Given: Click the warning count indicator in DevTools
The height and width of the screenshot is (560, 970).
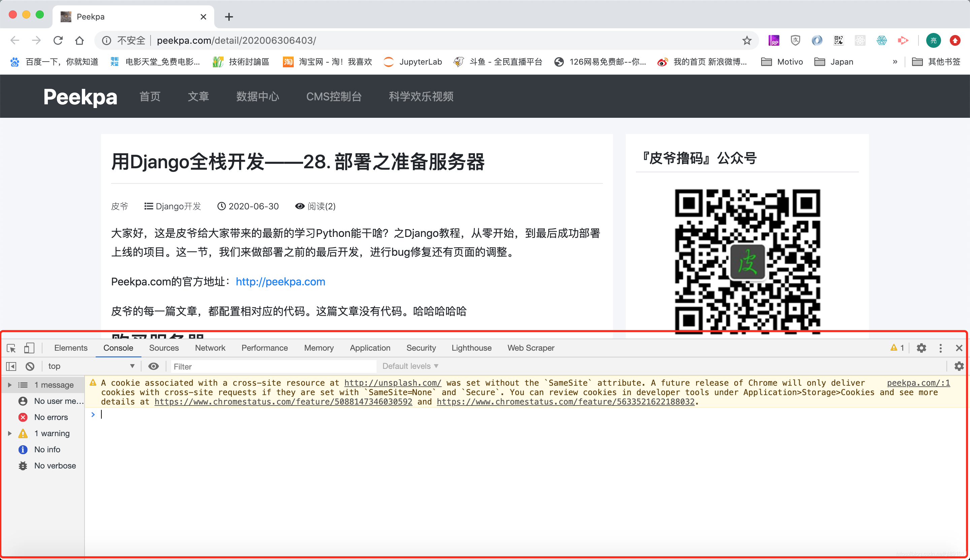Looking at the screenshot, I should pyautogui.click(x=898, y=348).
